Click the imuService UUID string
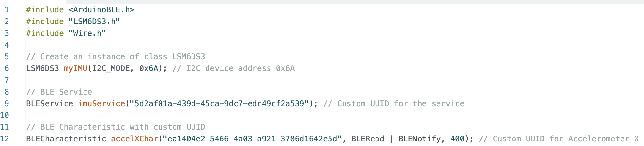 [219, 104]
